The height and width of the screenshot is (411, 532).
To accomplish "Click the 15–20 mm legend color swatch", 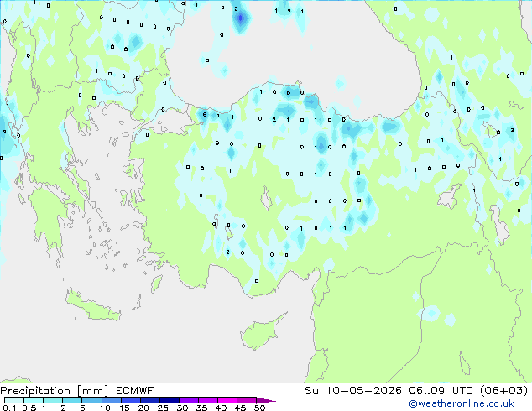I will (130, 400).
